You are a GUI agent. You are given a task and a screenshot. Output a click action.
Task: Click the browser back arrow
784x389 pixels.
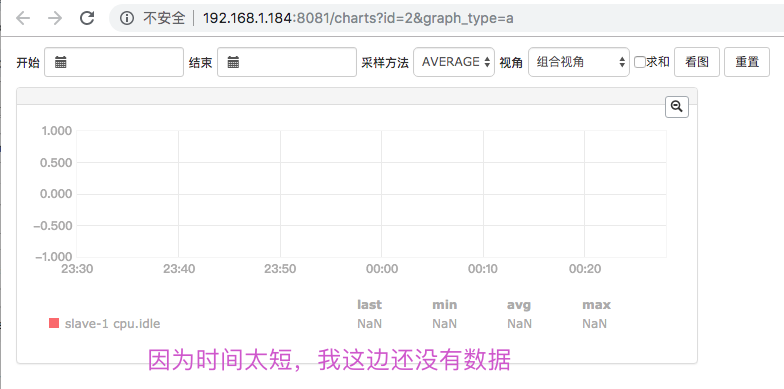click(x=23, y=18)
